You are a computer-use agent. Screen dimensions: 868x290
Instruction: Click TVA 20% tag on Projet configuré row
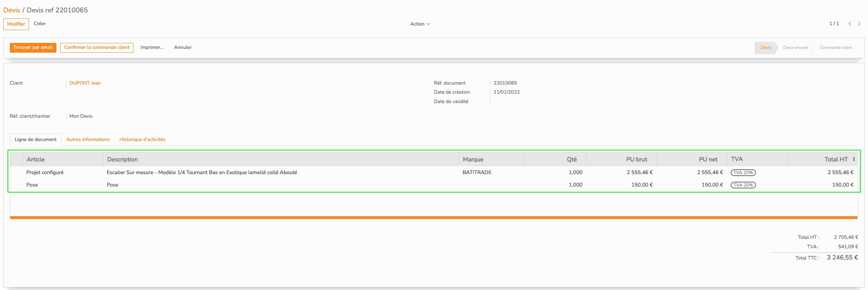pos(743,173)
